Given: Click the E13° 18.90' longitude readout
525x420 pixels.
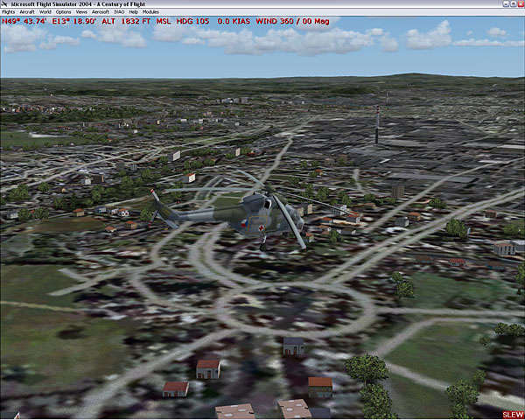Looking at the screenshot, I should click(x=74, y=21).
